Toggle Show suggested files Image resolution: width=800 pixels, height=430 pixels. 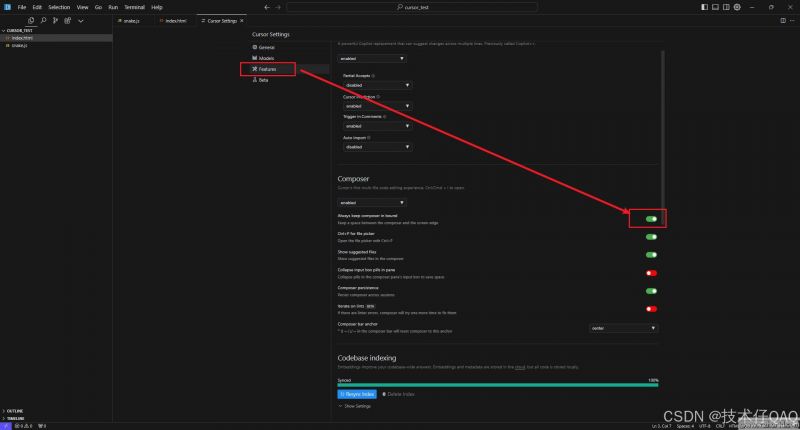click(x=652, y=255)
